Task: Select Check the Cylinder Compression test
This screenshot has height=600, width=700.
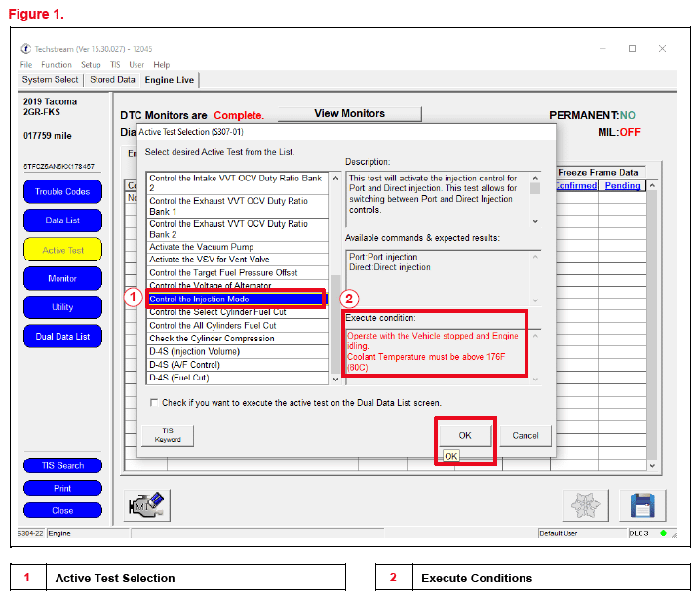Action: [x=238, y=339]
